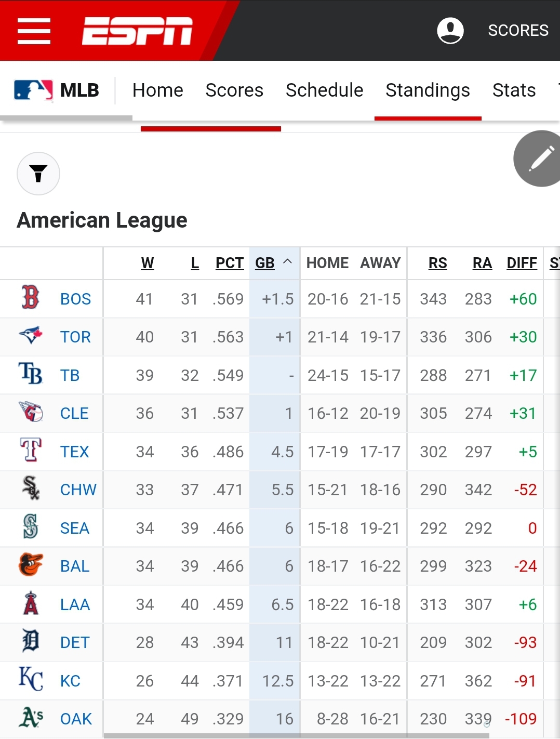Screen dimensions: 560x739
Task: Tap the pencil edit floating button
Action: [540, 159]
